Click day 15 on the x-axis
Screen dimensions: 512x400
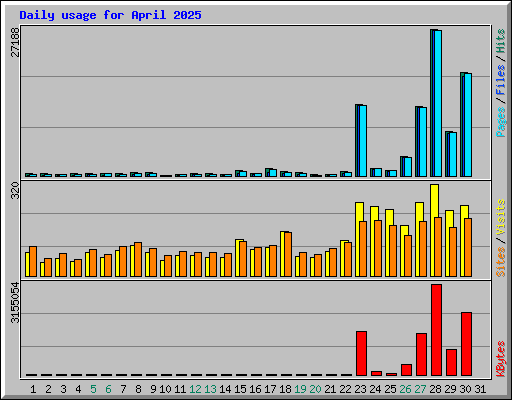(x=240, y=389)
